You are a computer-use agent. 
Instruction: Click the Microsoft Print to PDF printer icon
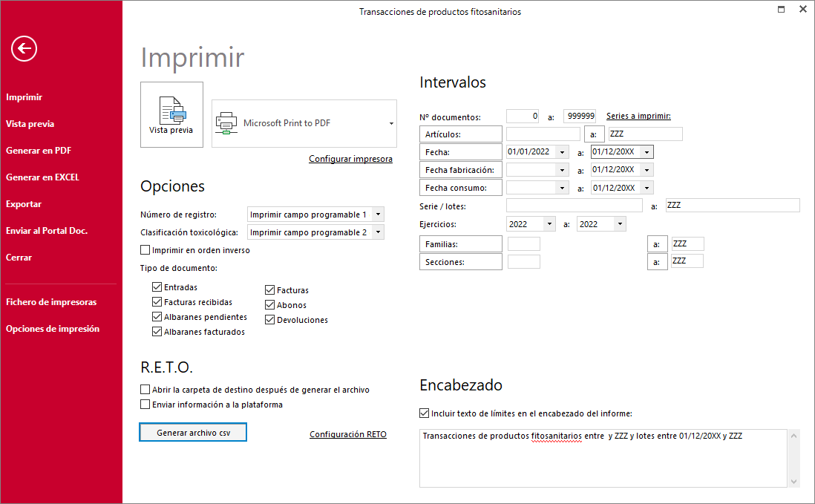pyautogui.click(x=226, y=123)
